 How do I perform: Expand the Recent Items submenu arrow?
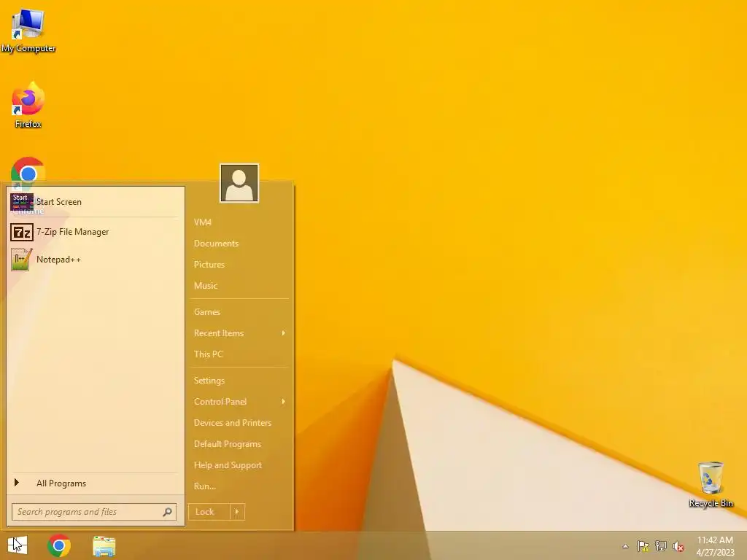click(x=284, y=332)
